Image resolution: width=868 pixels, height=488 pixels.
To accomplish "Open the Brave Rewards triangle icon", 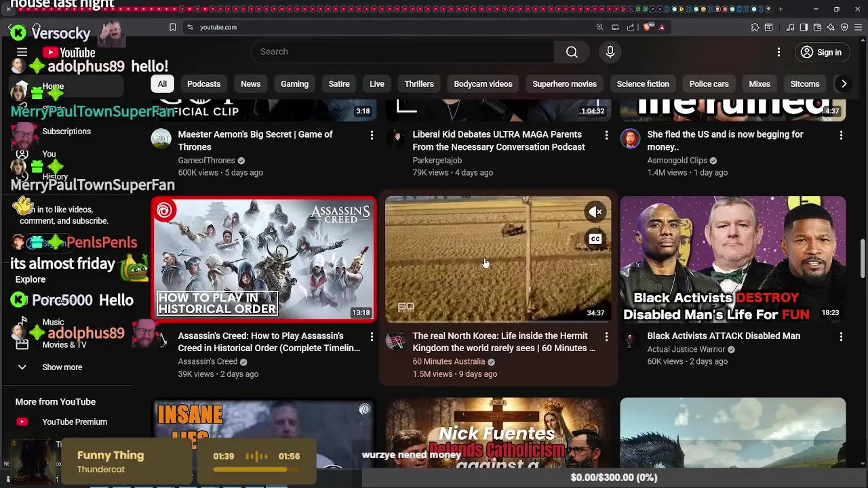I will 662,27.
